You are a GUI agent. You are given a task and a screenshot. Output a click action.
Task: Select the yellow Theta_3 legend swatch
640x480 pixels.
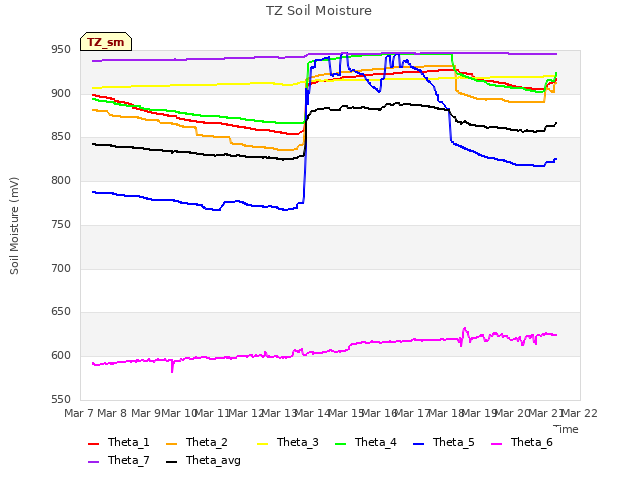pyautogui.click(x=262, y=443)
